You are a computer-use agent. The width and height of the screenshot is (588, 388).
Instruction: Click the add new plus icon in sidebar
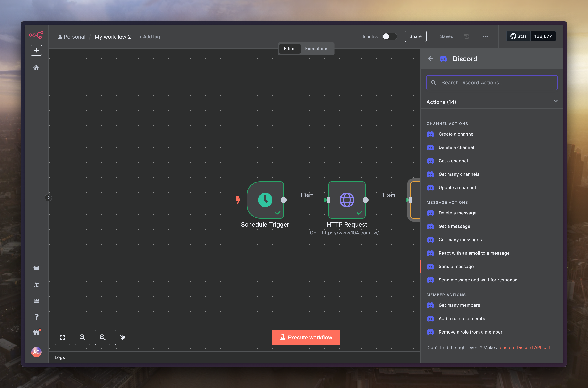click(x=36, y=50)
